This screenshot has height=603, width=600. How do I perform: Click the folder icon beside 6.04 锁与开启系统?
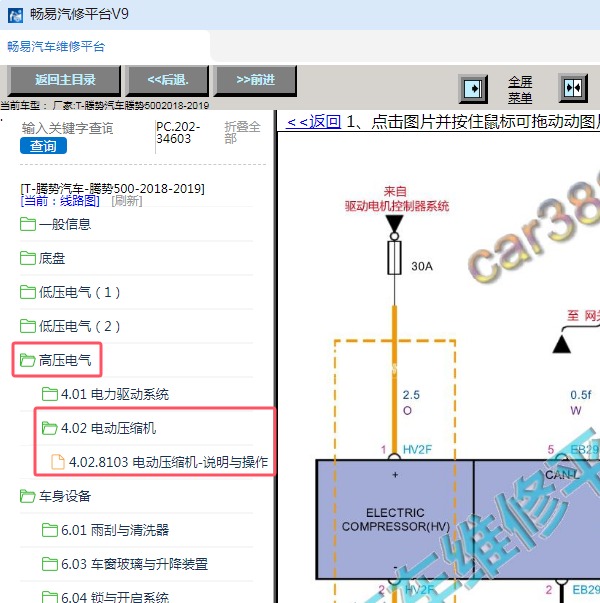tap(50, 597)
